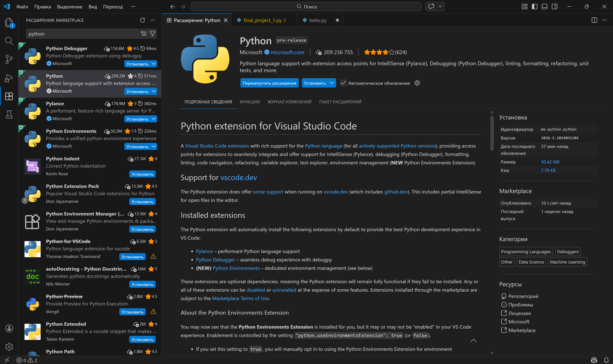This screenshot has height=364, width=613.
Task: Select the Data Science category tag
Action: click(x=531, y=262)
